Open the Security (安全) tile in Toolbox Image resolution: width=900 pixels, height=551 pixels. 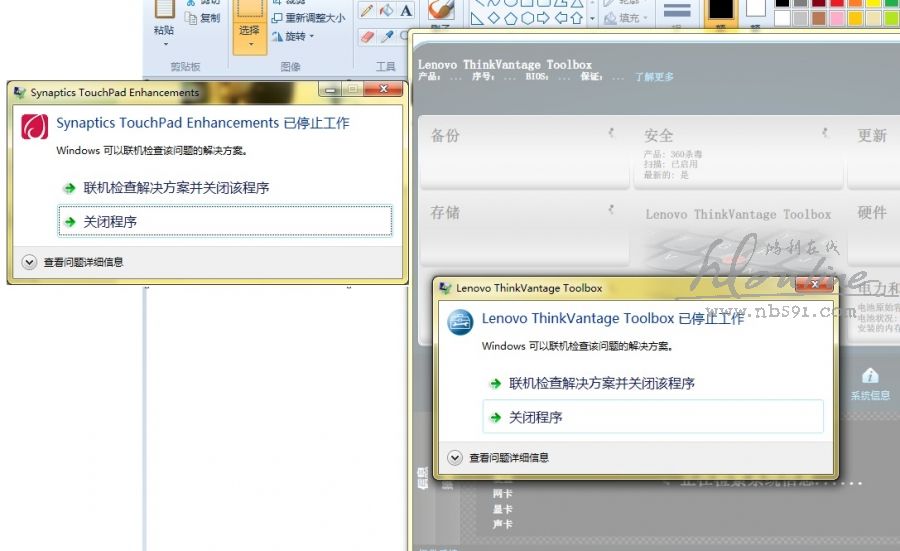click(738, 152)
